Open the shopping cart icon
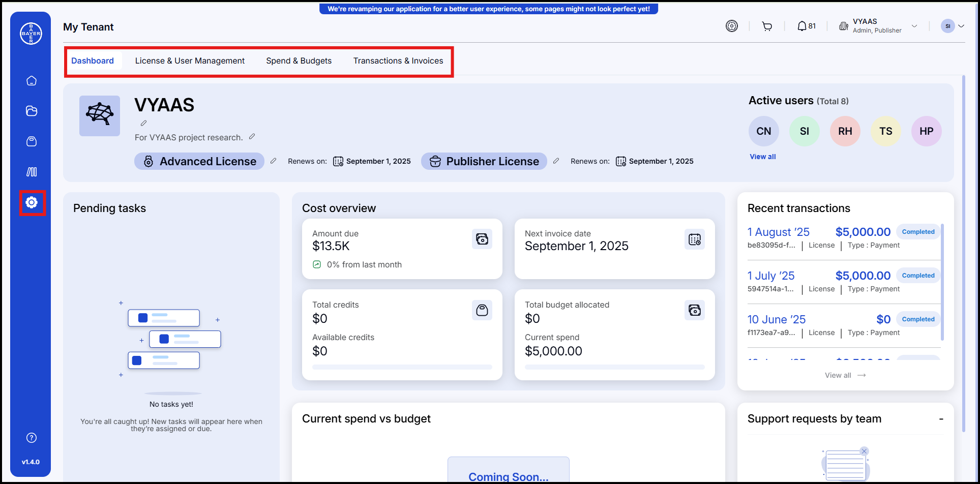Viewport: 980px width, 484px height. [767, 26]
